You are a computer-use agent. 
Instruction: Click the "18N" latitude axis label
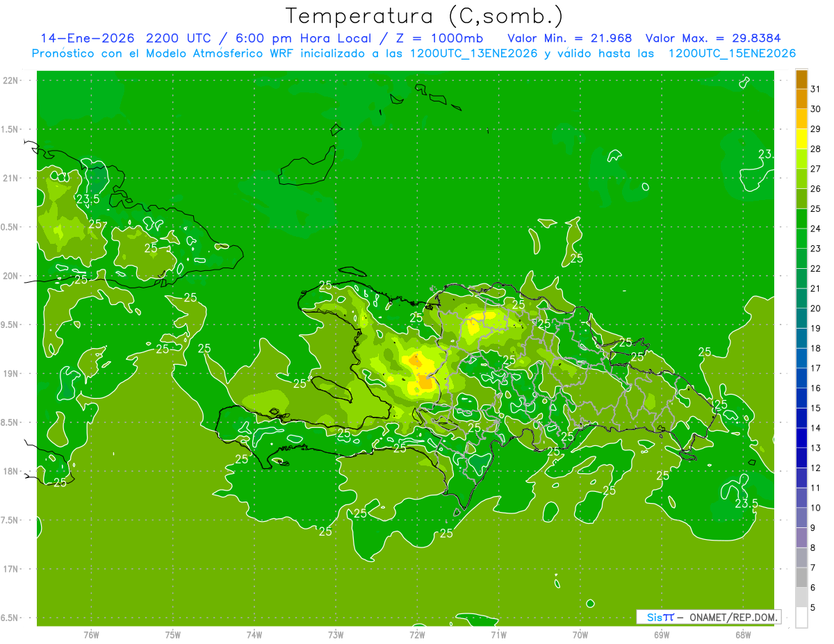[x=12, y=472]
